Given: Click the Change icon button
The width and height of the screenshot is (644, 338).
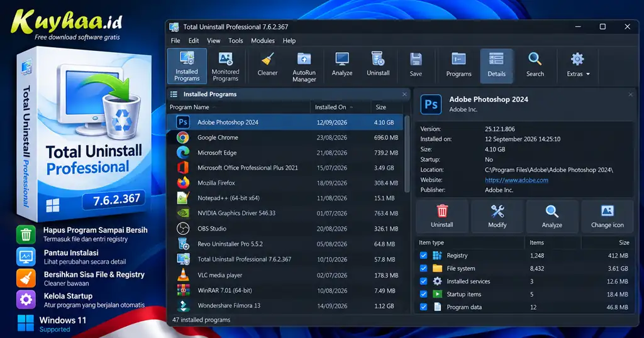Looking at the screenshot, I should coord(607,216).
